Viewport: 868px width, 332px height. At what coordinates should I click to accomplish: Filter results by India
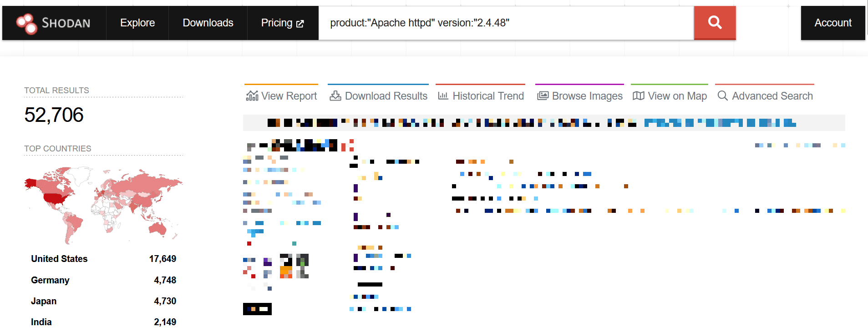coord(41,322)
